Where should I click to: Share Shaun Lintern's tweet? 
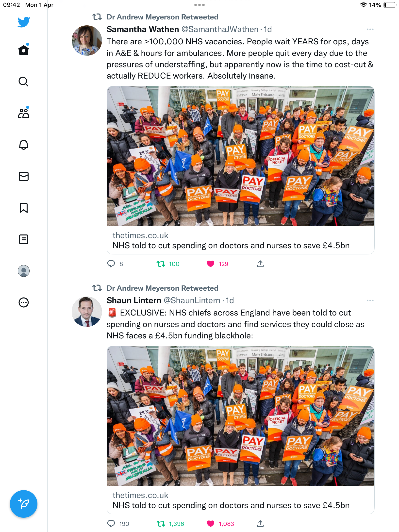click(260, 524)
